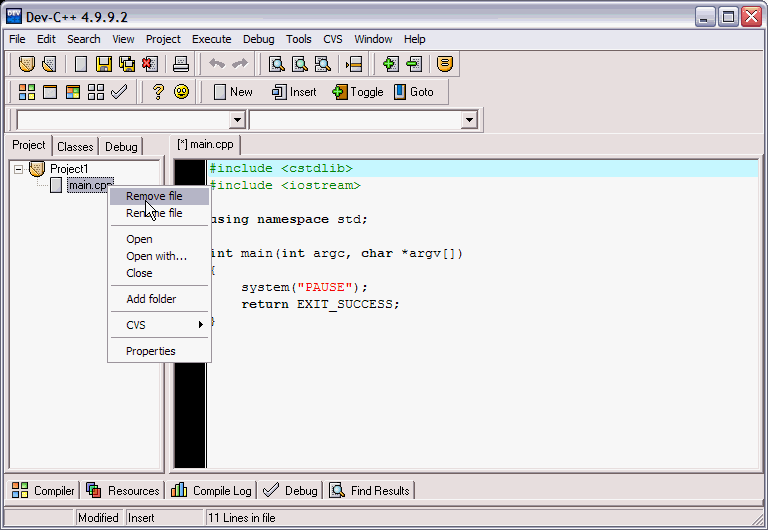This screenshot has height=530, width=768.
Task: Click the Add to Project green plus icon
Action: click(x=390, y=64)
